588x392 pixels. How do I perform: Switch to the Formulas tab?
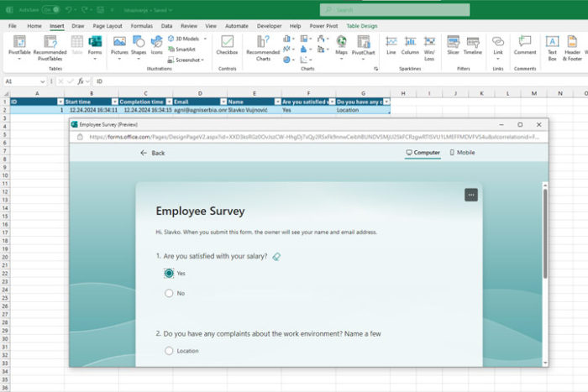pos(141,26)
